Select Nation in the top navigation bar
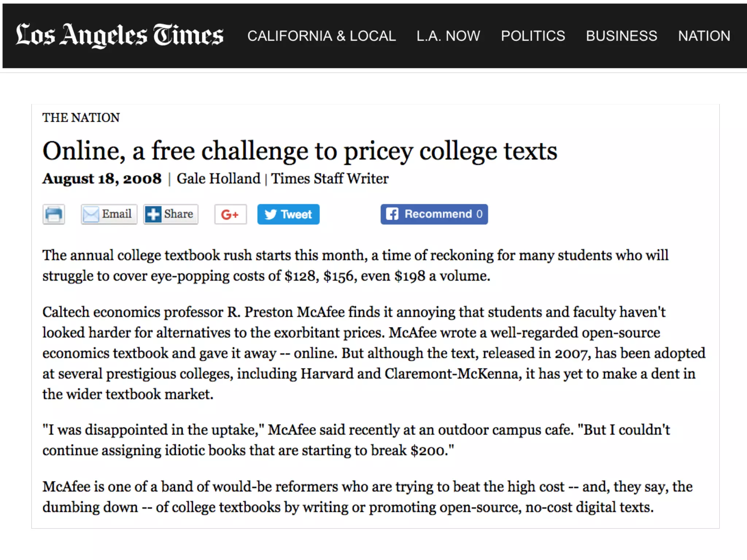 coord(704,36)
